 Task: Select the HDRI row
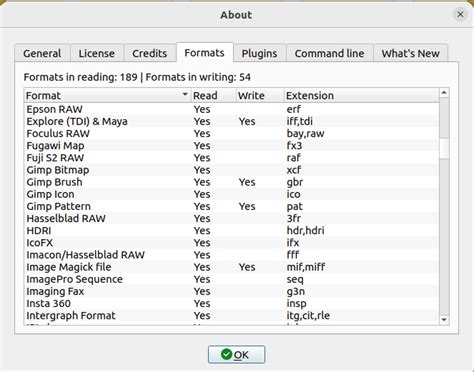232,231
